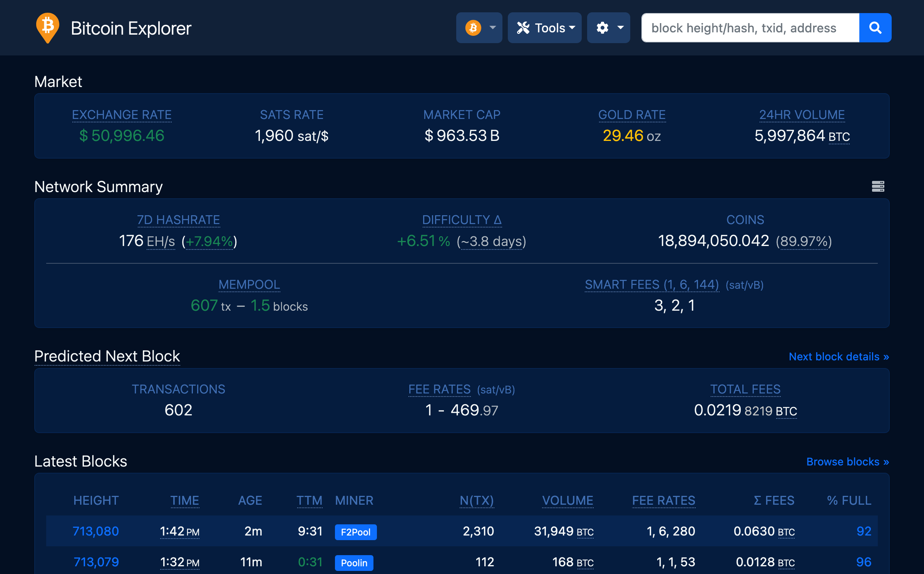Open the MEMPOOL link
The height and width of the screenshot is (574, 924).
249,284
